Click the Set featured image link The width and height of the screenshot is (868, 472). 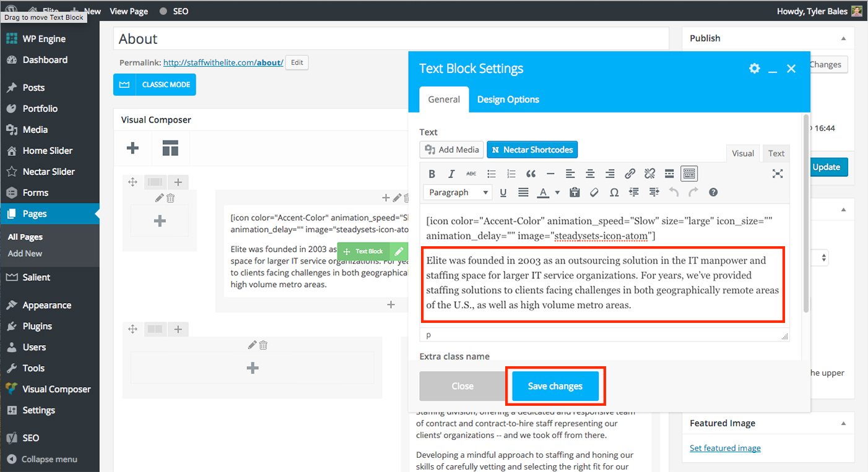click(725, 448)
